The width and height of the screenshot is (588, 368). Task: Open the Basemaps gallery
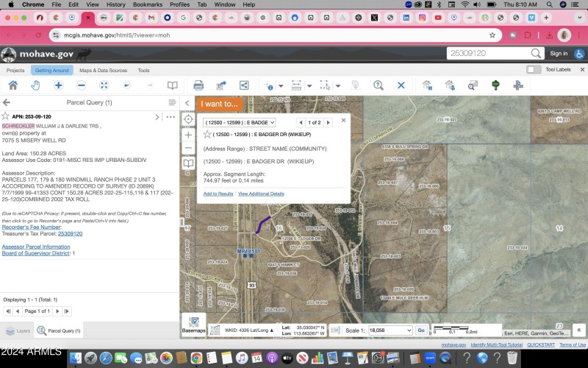pos(194,325)
